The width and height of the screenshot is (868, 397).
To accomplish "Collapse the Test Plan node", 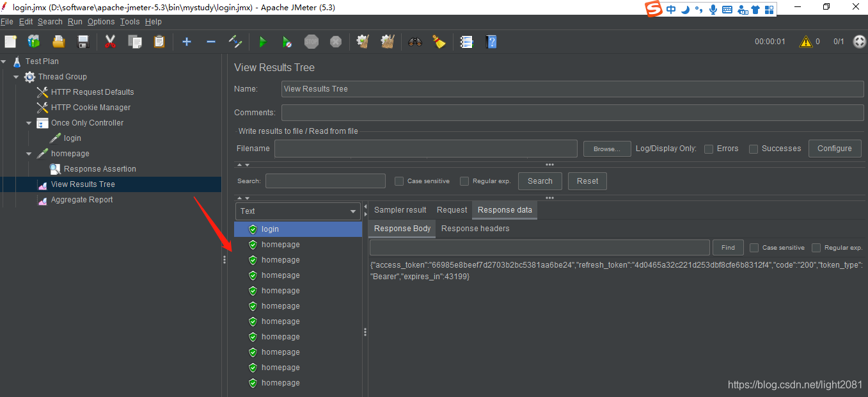I will point(4,61).
